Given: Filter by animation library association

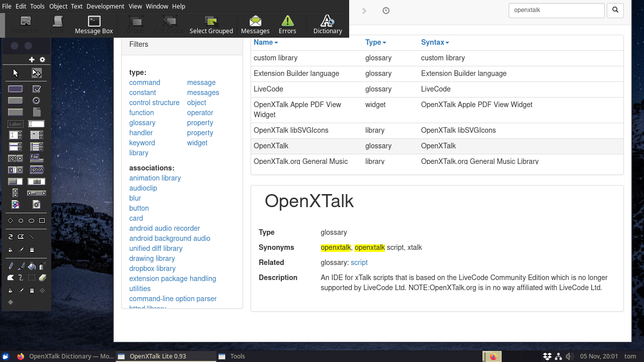Looking at the screenshot, I should pyautogui.click(x=155, y=178).
